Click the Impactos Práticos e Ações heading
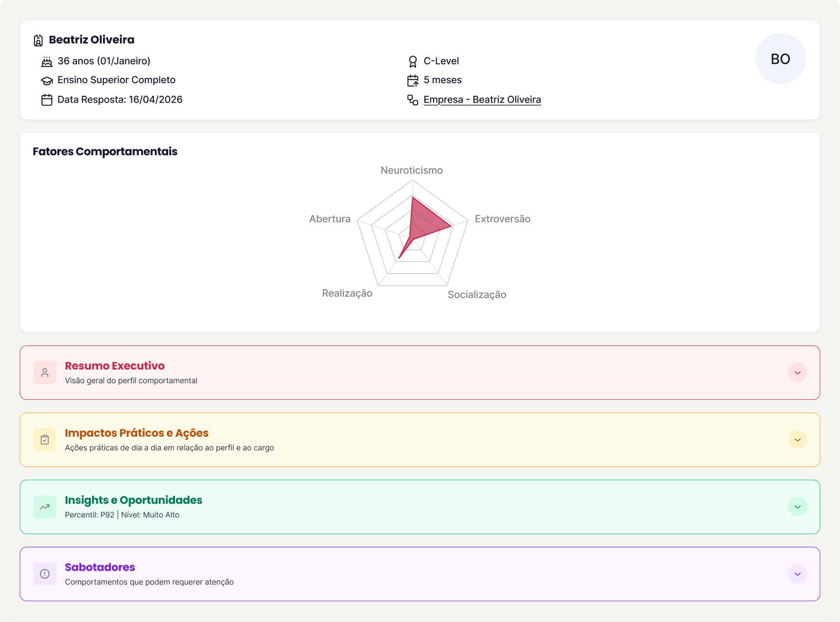The width and height of the screenshot is (840, 622). point(137,433)
